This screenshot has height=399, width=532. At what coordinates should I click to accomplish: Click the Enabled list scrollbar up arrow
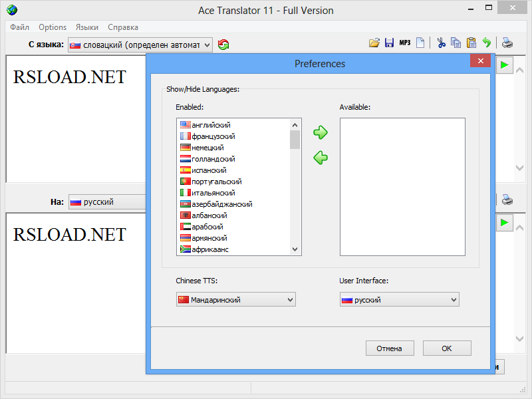coord(295,125)
